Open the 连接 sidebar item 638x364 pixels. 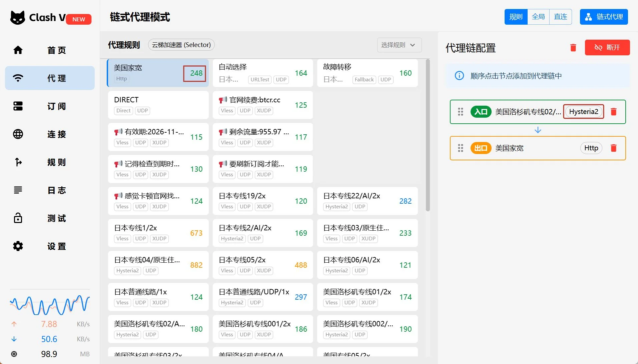50,134
